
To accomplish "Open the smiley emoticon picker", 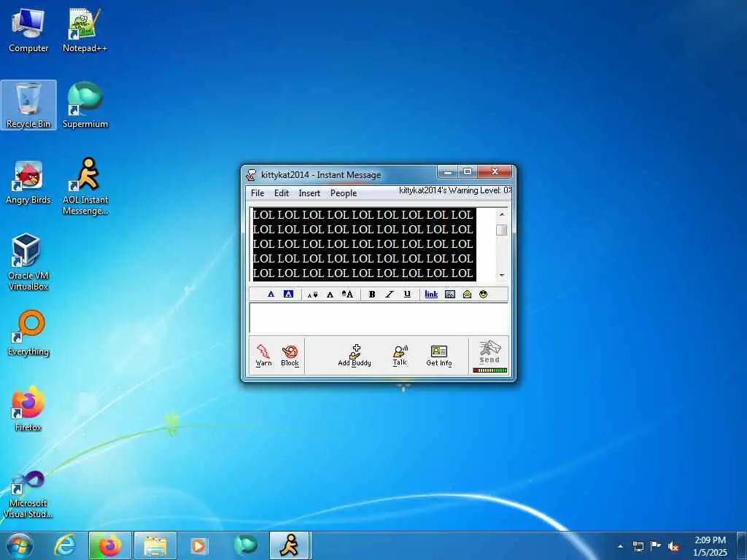I will 483,295.
